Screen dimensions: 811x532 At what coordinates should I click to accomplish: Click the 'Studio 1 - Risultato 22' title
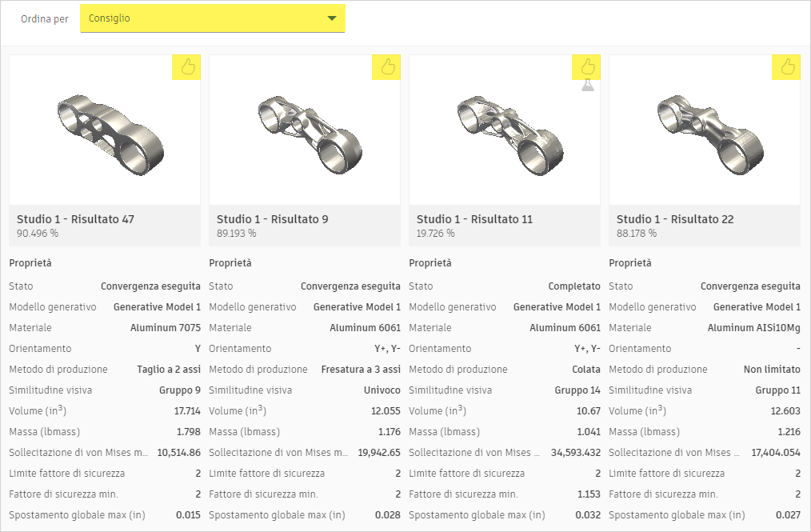(675, 219)
